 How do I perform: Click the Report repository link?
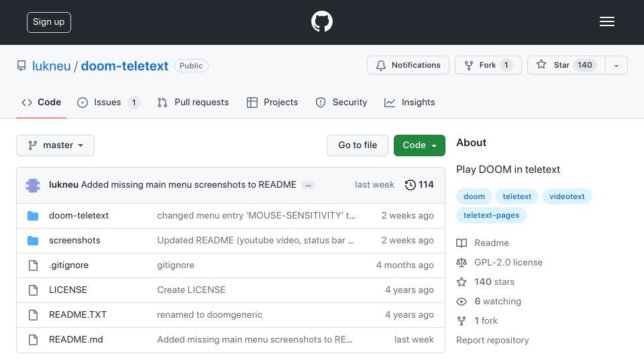click(x=492, y=341)
